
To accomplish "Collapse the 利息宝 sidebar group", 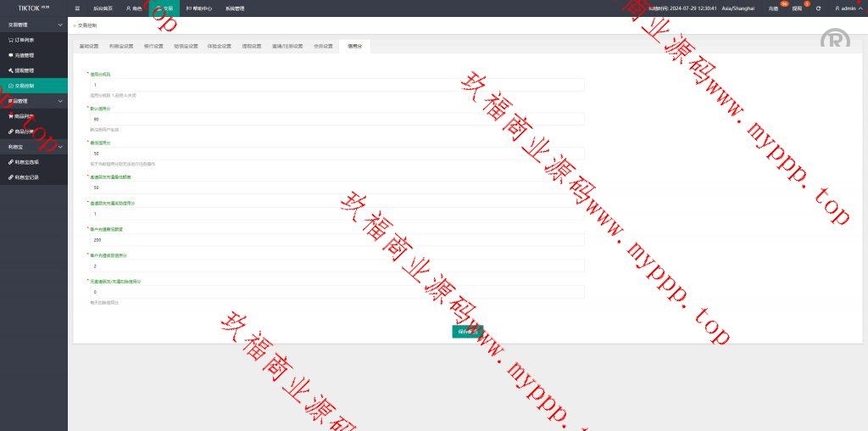I will coord(59,146).
